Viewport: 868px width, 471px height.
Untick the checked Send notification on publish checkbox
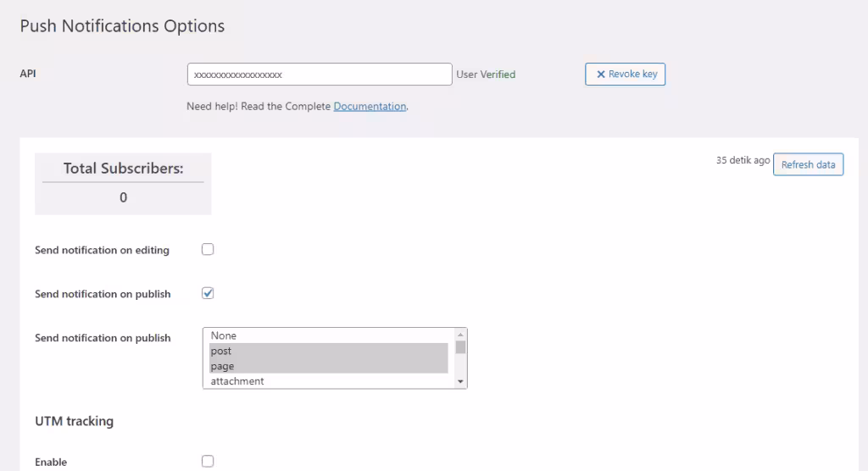(x=208, y=294)
